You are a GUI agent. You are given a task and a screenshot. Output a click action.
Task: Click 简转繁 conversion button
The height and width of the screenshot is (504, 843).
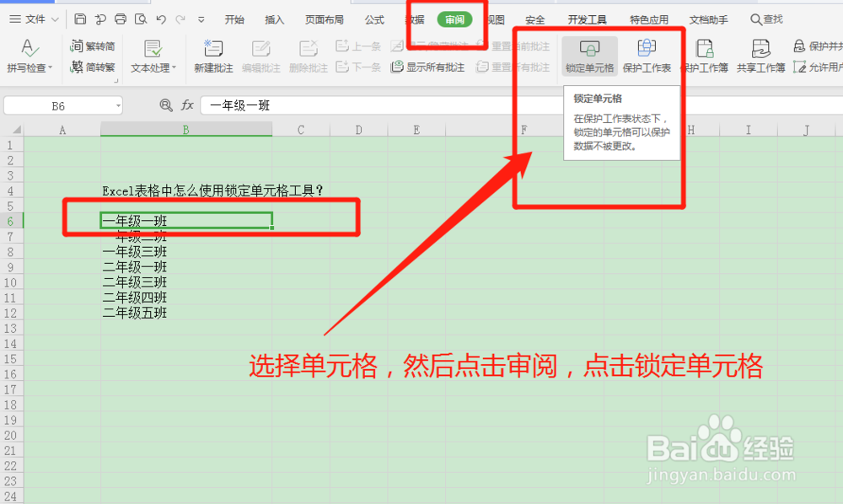click(93, 67)
